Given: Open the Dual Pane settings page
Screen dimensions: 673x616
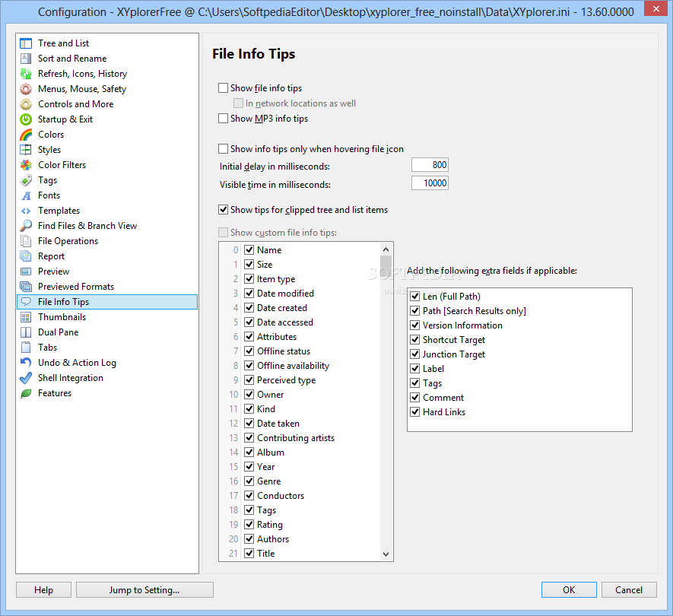Looking at the screenshot, I should coord(107,332).
